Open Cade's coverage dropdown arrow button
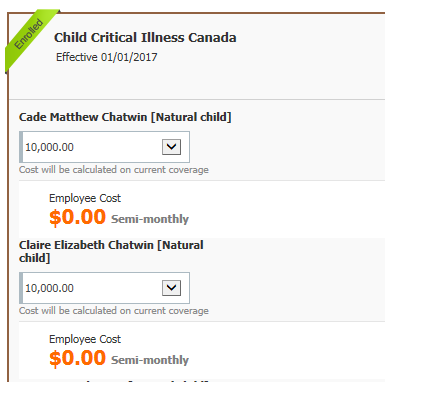 pyautogui.click(x=171, y=147)
